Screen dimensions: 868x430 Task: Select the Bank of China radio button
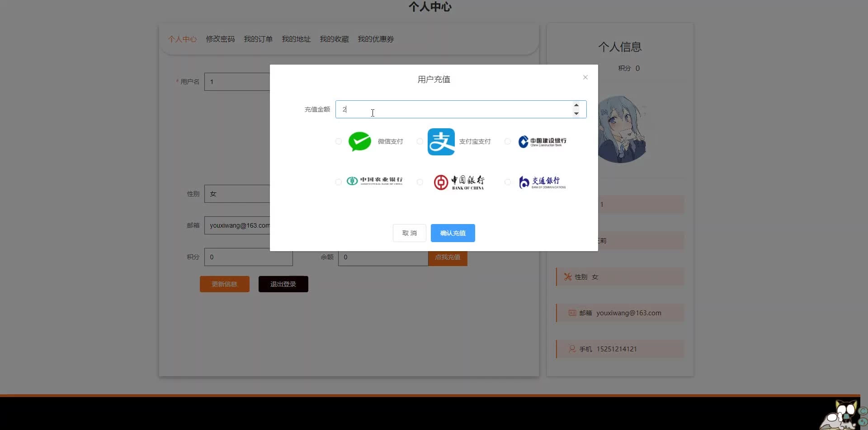[420, 182]
